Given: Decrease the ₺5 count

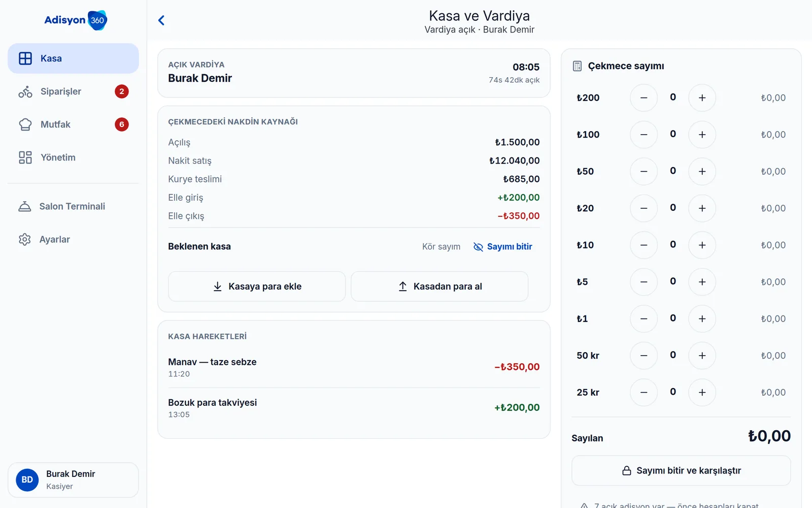Looking at the screenshot, I should tap(644, 282).
